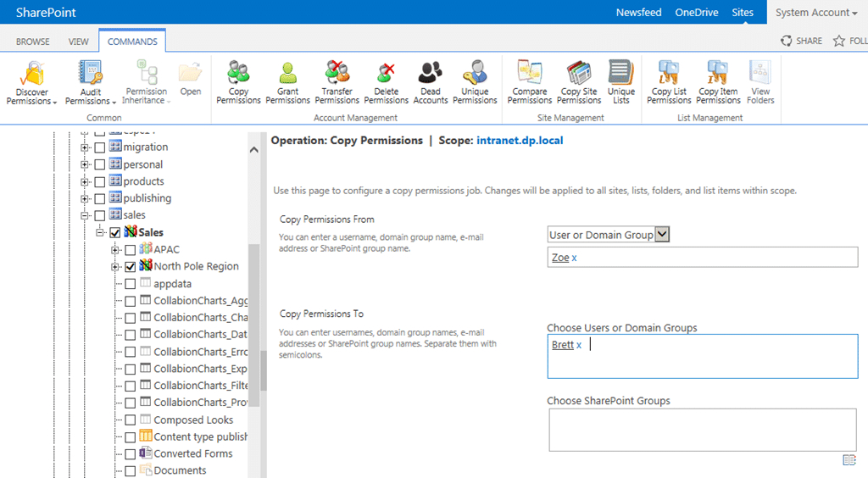Expand the North Pole Region node
The image size is (868, 478).
tap(114, 267)
